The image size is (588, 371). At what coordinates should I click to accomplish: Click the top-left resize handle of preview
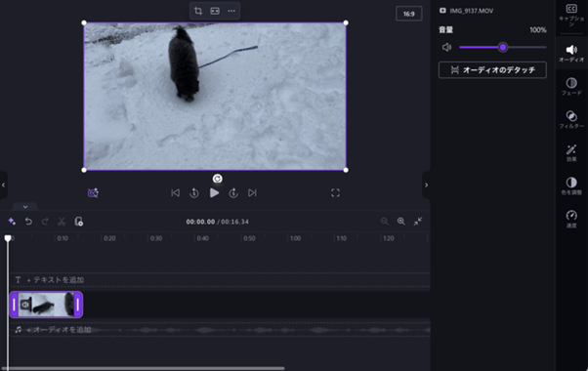coord(84,22)
